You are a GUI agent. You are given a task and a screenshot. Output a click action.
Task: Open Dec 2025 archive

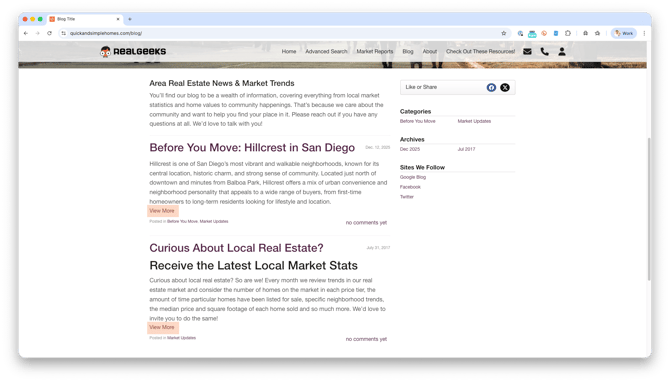pyautogui.click(x=410, y=149)
